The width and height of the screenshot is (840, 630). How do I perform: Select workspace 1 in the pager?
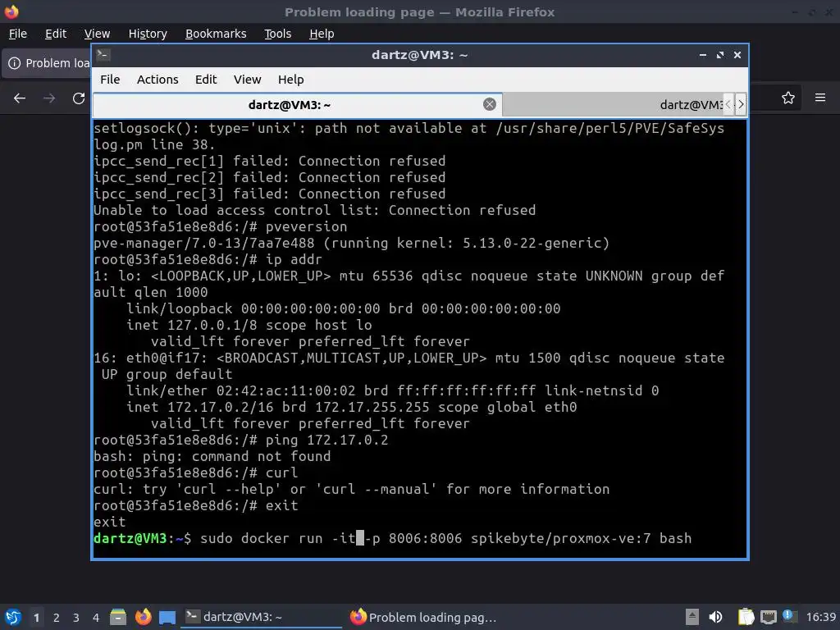(x=36, y=618)
